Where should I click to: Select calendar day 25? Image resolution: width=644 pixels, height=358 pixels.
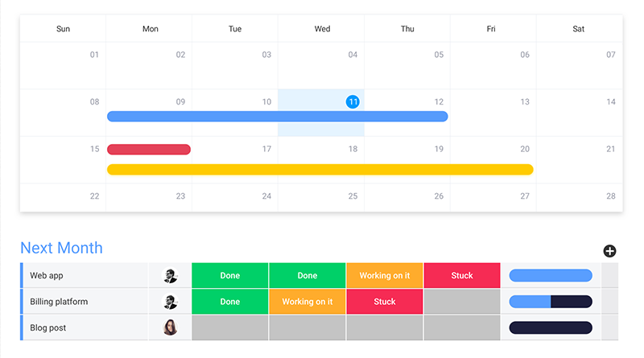(x=353, y=196)
